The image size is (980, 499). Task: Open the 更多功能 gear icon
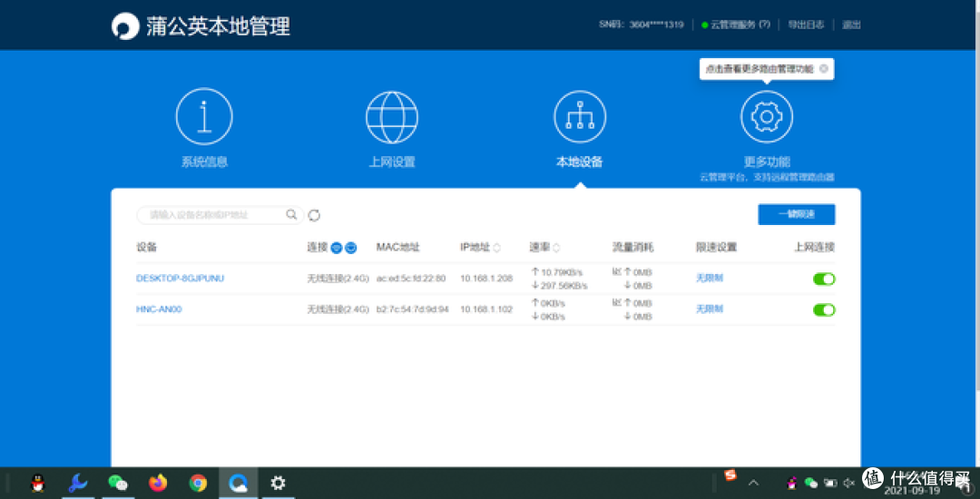[767, 117]
